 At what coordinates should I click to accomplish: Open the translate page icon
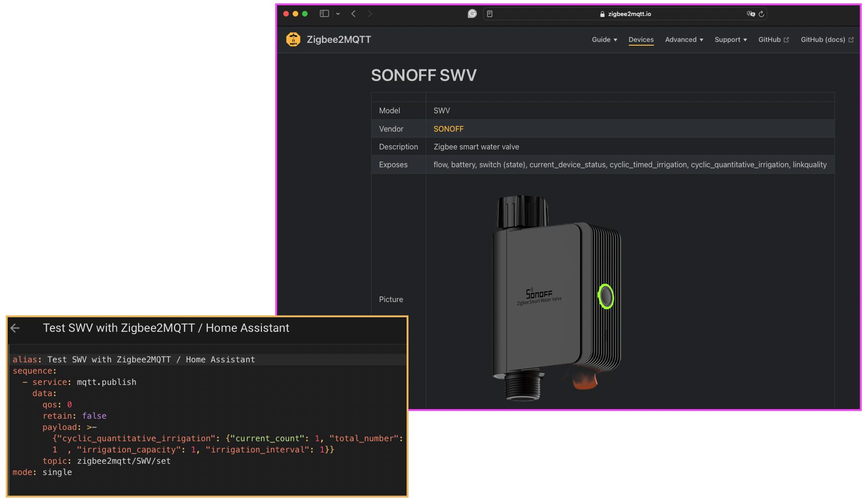click(x=751, y=14)
